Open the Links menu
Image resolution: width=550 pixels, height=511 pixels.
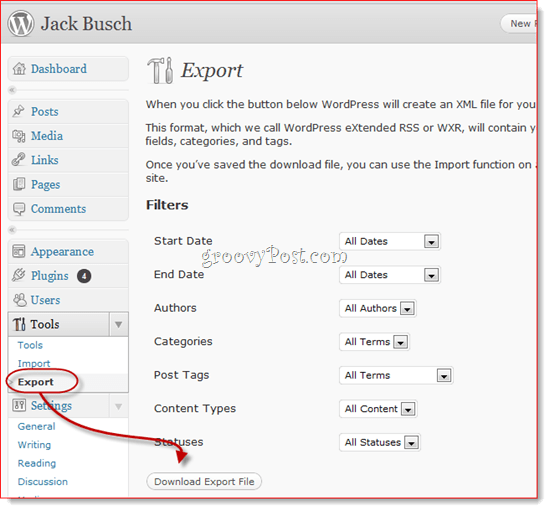click(68, 160)
